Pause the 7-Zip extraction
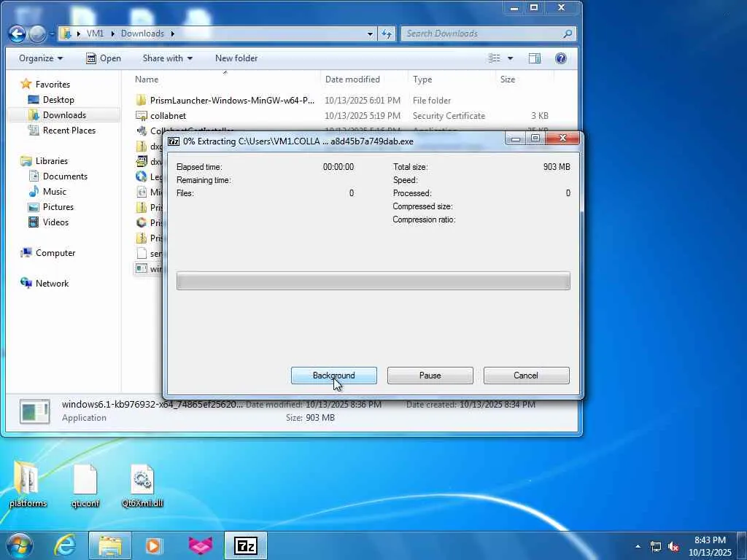Screen dimensions: 747x560 [430, 376]
